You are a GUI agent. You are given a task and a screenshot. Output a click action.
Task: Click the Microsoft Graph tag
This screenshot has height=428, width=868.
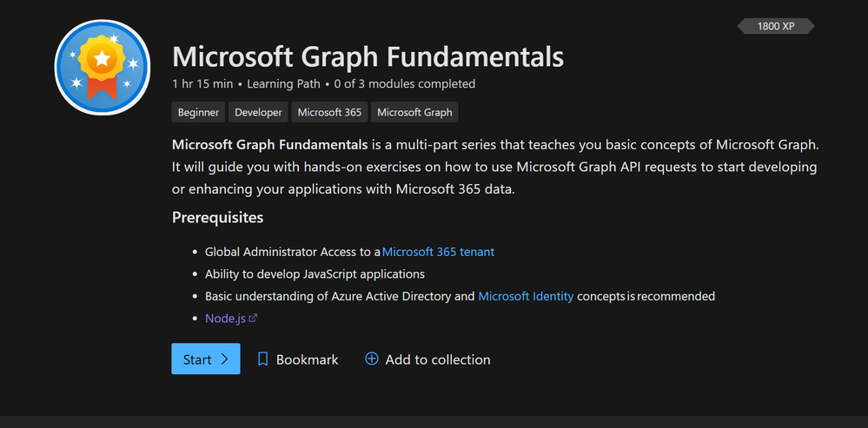click(x=414, y=112)
